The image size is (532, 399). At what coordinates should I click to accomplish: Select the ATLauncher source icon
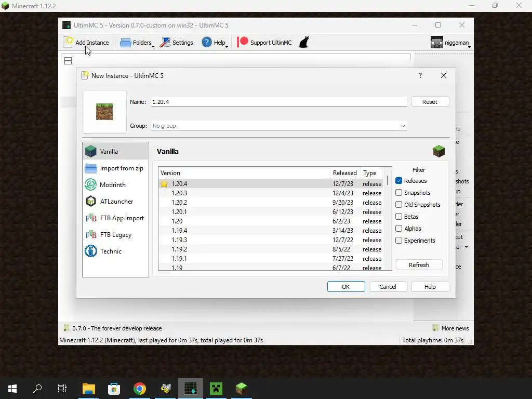[90, 201]
